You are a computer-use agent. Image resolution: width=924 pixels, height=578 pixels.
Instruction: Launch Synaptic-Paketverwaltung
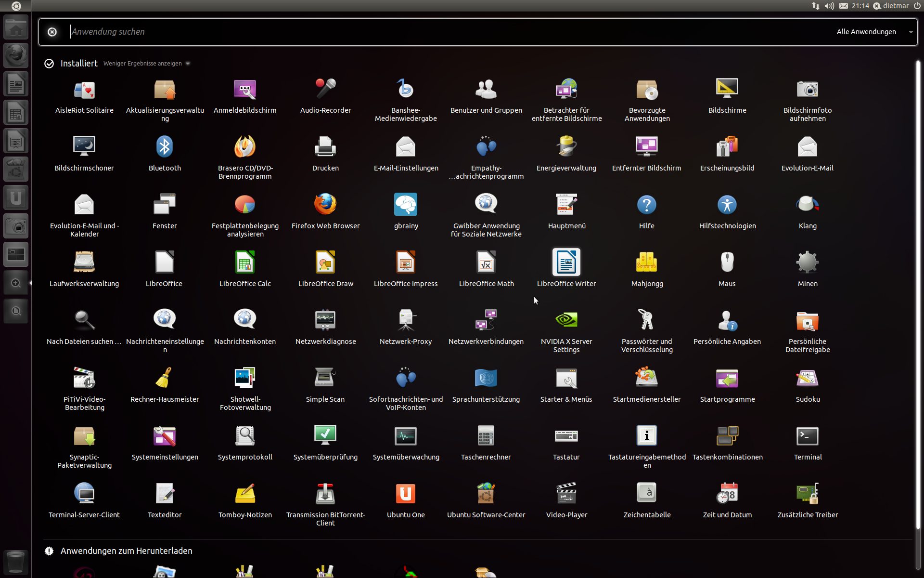[84, 447]
